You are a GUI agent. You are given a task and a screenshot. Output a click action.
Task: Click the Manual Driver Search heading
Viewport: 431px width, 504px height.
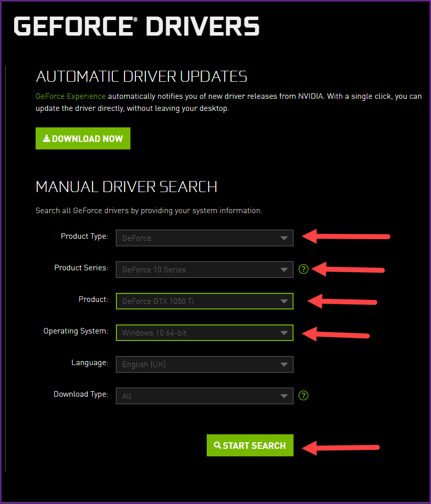click(126, 187)
